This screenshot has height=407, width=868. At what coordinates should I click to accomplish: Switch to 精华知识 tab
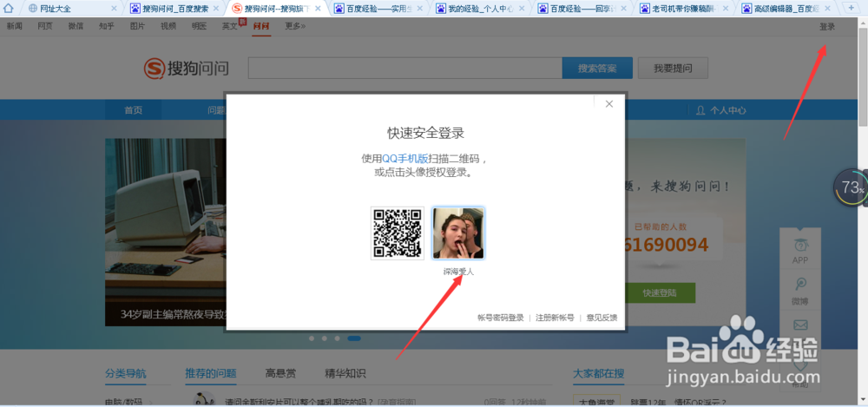(x=345, y=374)
